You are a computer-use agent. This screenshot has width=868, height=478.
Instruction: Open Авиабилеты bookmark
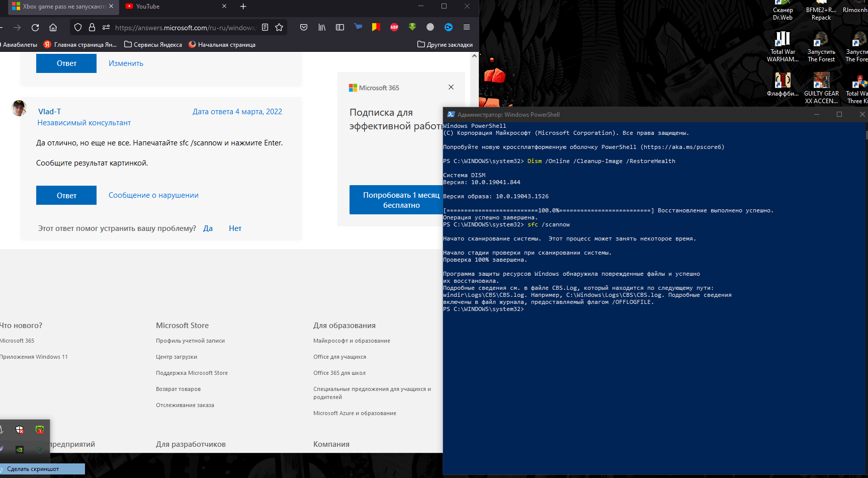pos(19,45)
